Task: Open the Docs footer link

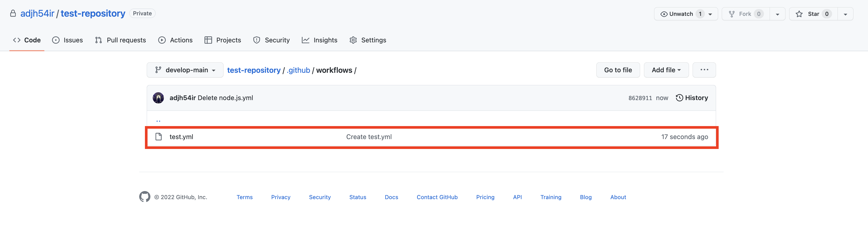Action: (x=392, y=197)
